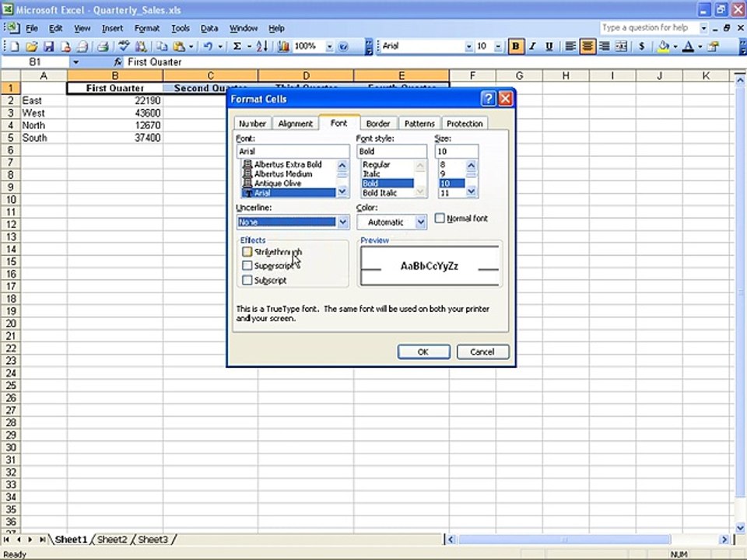Click the Font name input field
Viewport: 747px width, 560px height.
(x=293, y=151)
